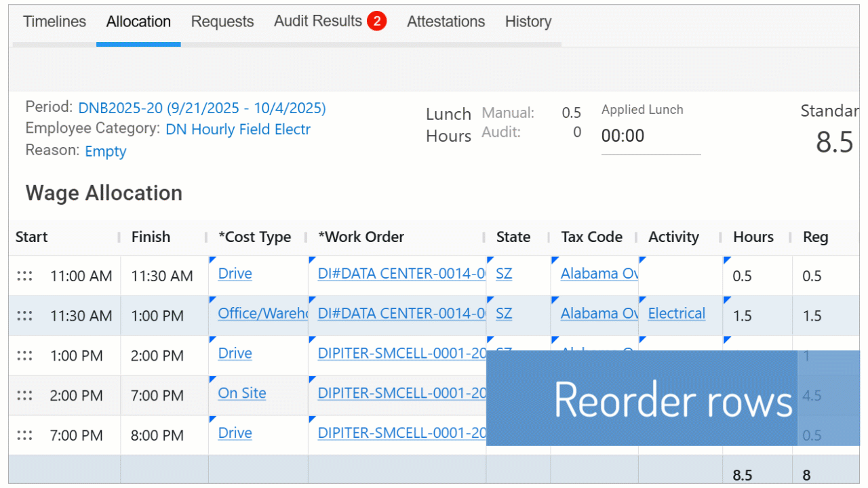View the History tab
This screenshot has width=868, height=488.
point(528,22)
